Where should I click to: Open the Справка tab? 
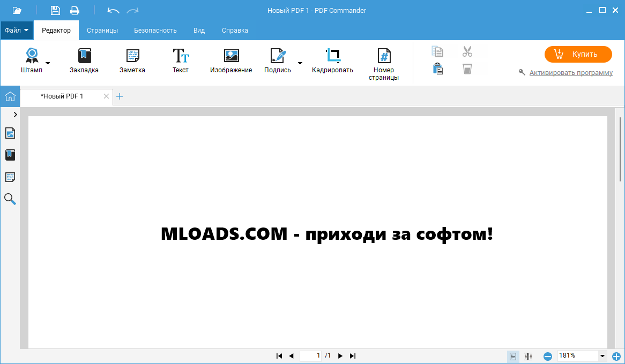point(235,31)
